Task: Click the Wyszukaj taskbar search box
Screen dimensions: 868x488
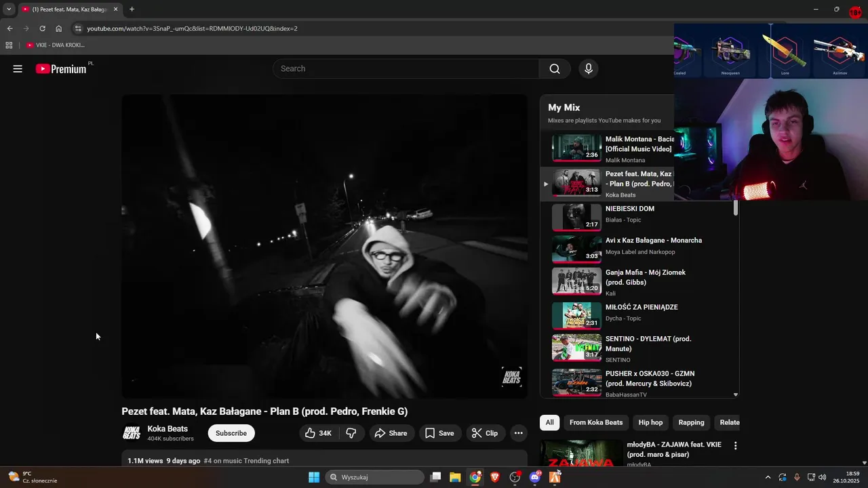Action: point(374,477)
